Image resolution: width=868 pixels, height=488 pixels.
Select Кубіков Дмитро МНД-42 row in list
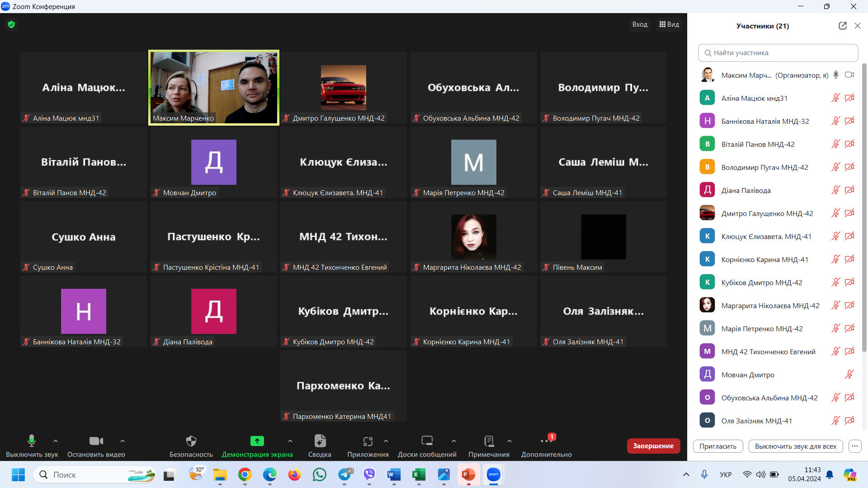777,282
